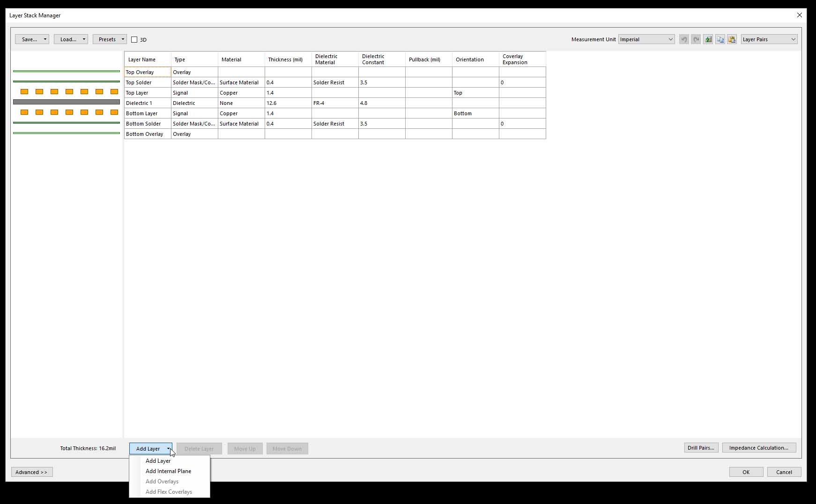Choose Add Internal Plane from menu

click(x=168, y=471)
